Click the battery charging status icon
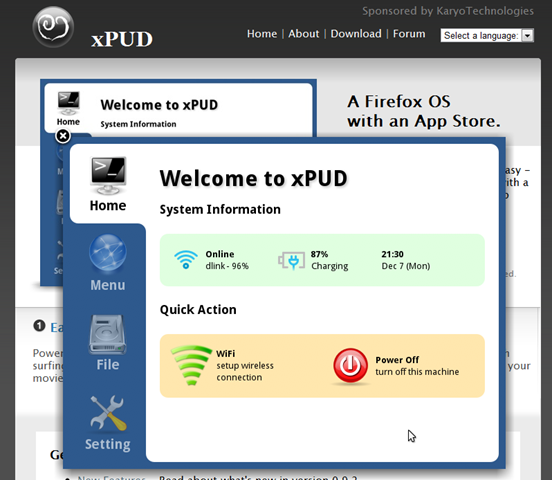 [291, 261]
